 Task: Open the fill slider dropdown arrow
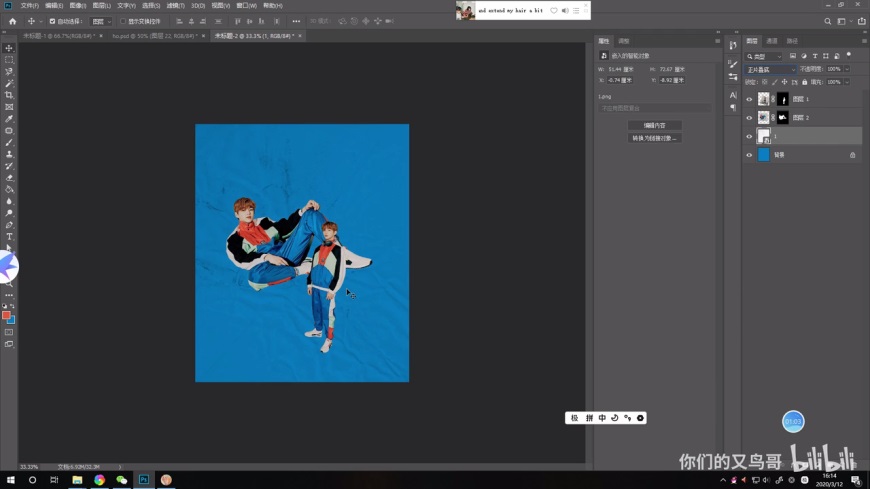[x=847, y=82]
